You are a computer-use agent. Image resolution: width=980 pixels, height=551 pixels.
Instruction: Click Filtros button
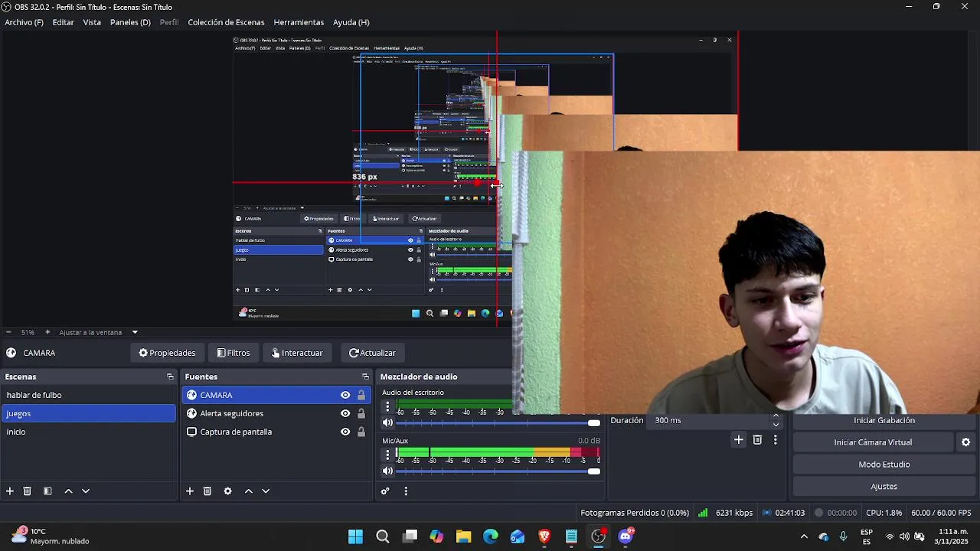point(234,353)
